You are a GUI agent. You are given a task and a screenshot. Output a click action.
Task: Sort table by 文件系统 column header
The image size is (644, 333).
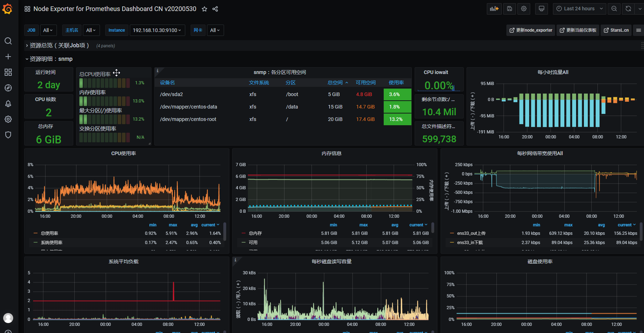pyautogui.click(x=259, y=83)
